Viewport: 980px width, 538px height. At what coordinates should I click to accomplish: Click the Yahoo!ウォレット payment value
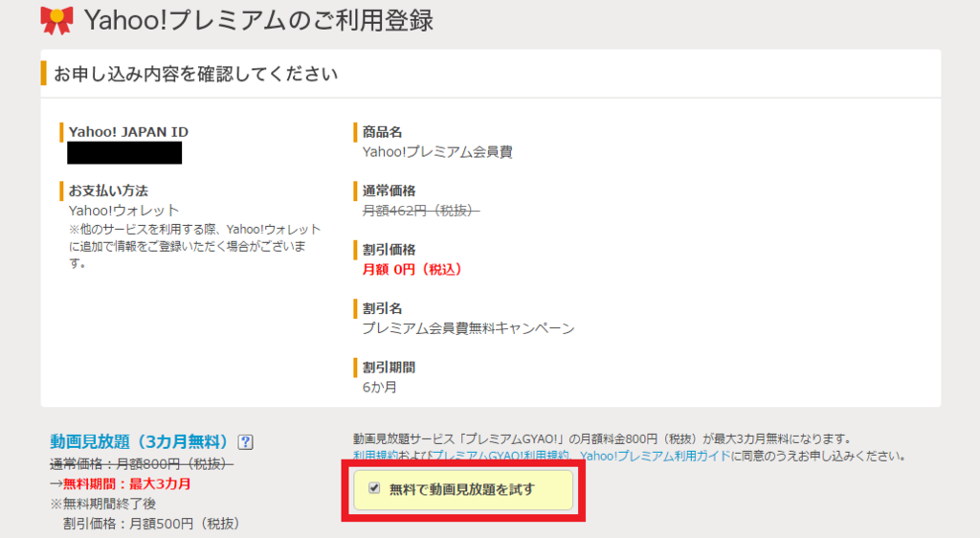point(123,211)
